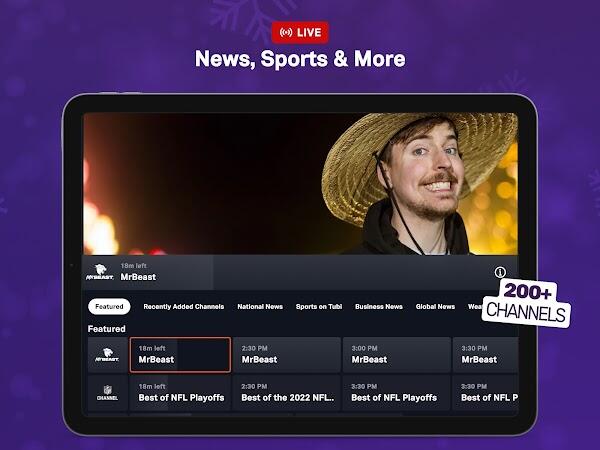Viewport: 600px width, 450px height.
Task: Click MrBeast channel logo in now-playing bar
Action: click(100, 272)
